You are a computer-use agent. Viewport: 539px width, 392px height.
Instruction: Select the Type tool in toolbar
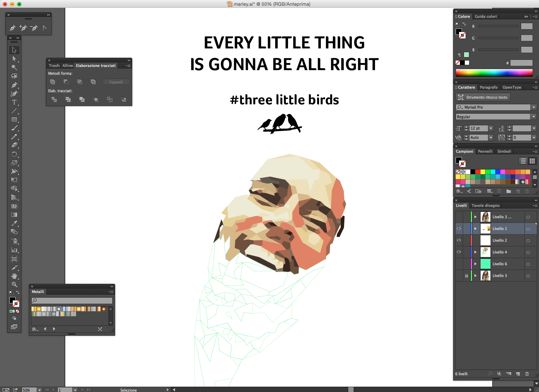14,102
